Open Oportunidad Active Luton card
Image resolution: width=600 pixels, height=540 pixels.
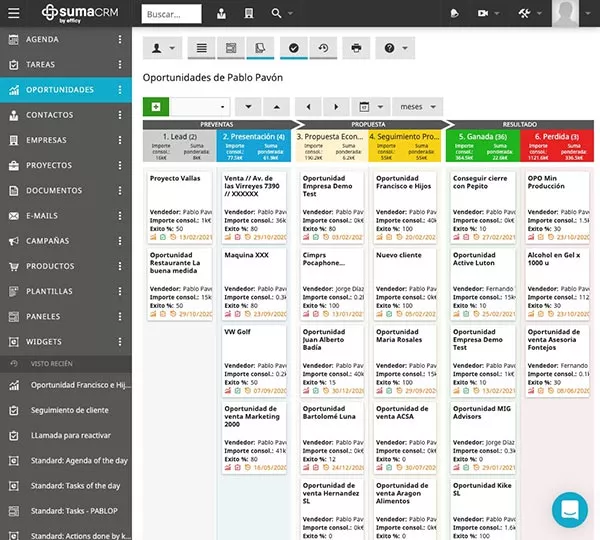483,284
